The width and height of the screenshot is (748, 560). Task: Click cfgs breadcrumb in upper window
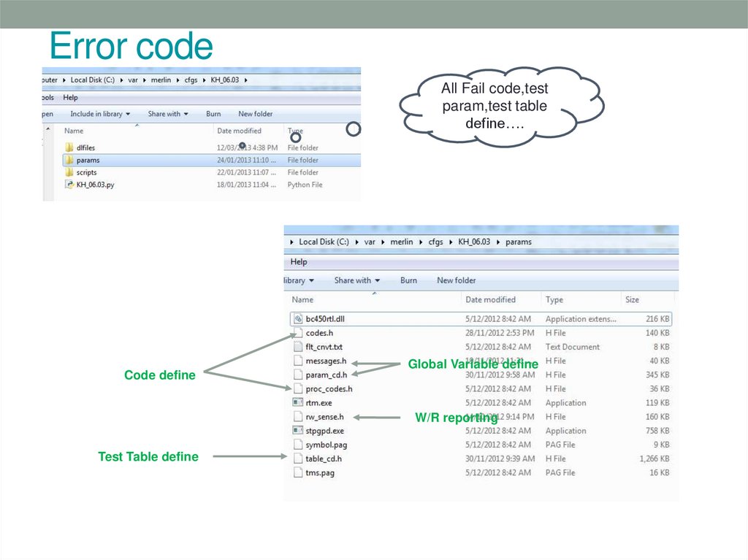(x=191, y=80)
